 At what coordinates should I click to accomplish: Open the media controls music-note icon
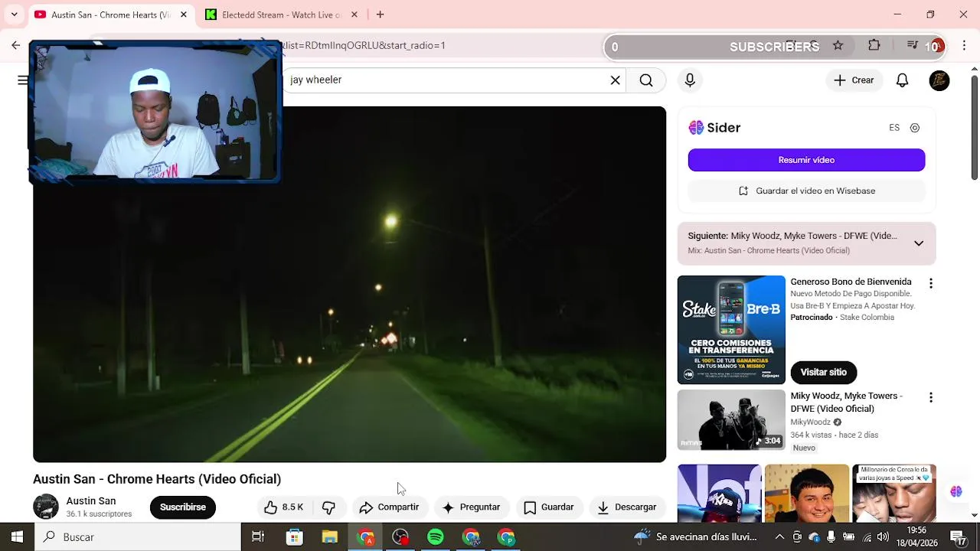(912, 46)
